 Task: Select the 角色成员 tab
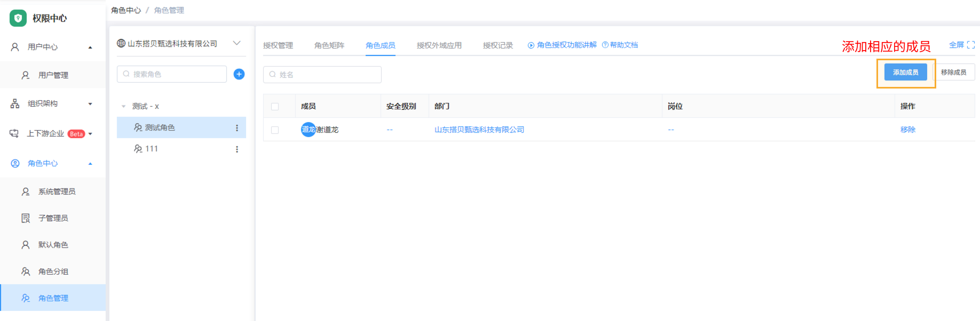coord(381,45)
